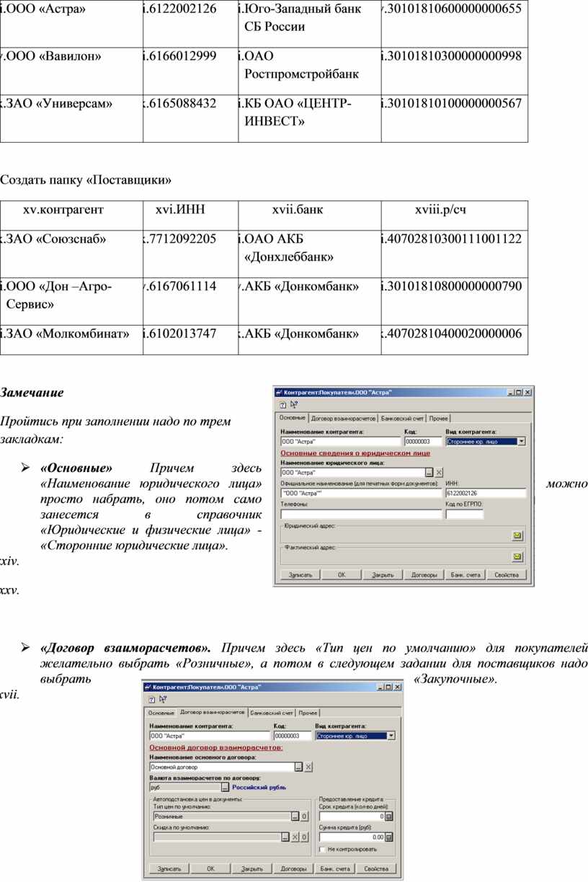Expand Вид контрагента dropdown in the Договор взаиморасчетов dialog
588x882 pixels.
pyautogui.click(x=391, y=736)
